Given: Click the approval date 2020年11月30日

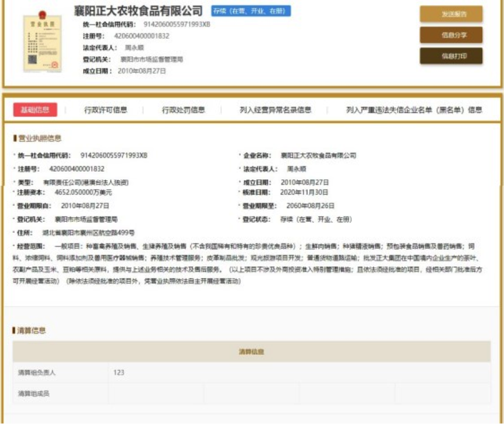Looking at the screenshot, I should [x=304, y=192].
